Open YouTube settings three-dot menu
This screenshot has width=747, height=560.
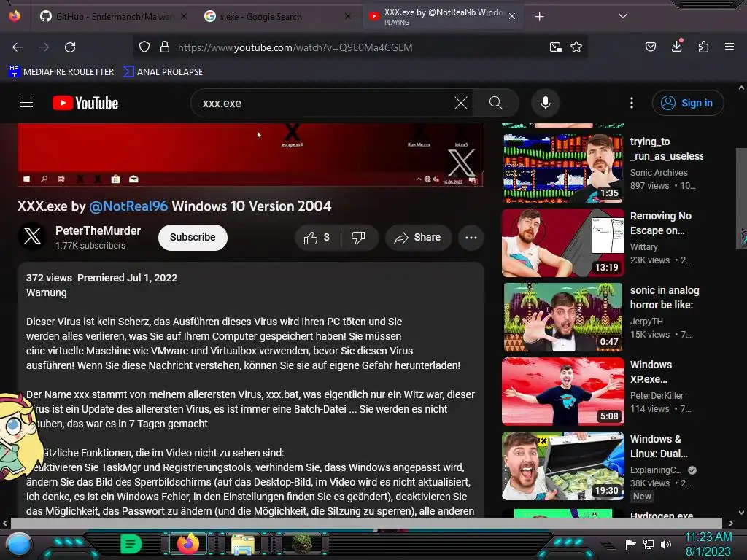pyautogui.click(x=632, y=103)
